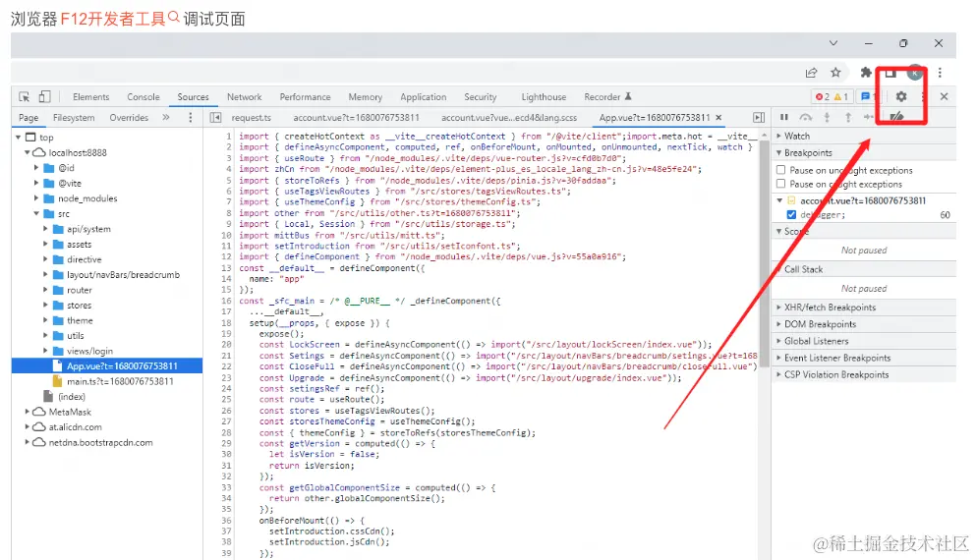Viewport: 976px width, 560px height.
Task: Open the browser extensions puzzle icon
Action: point(865,72)
